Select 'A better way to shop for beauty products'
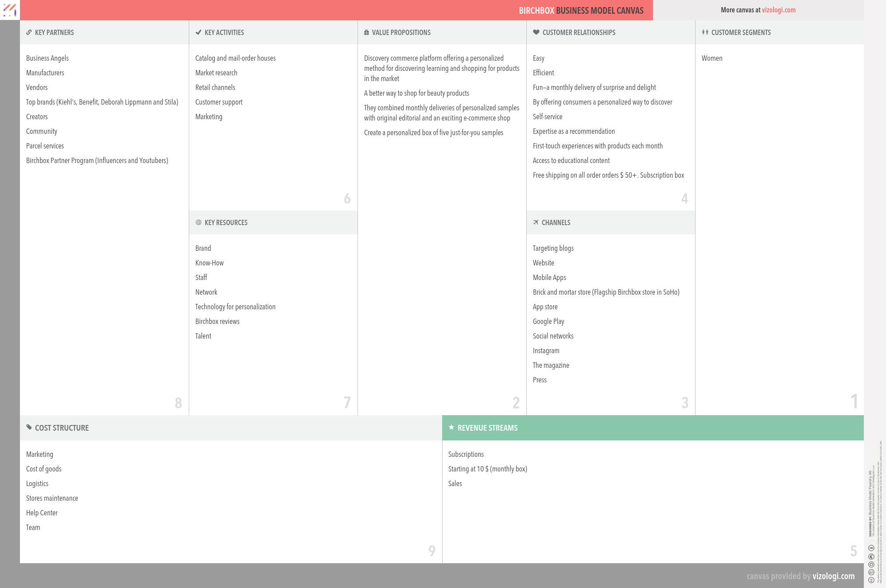 (416, 93)
